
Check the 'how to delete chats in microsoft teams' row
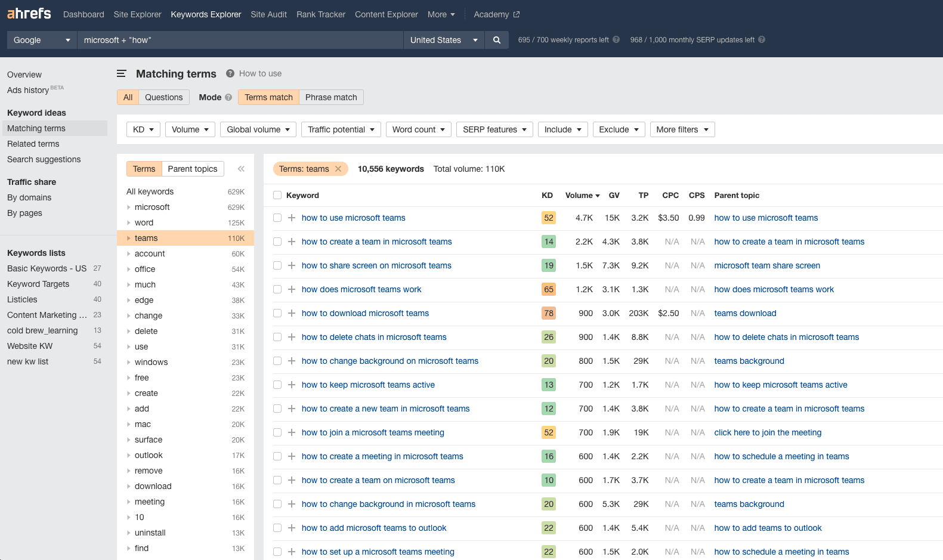277,337
